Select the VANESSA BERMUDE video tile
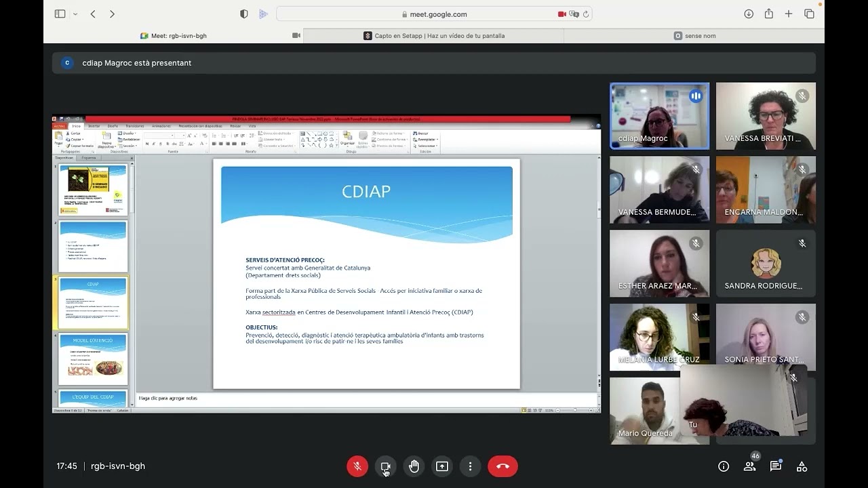The image size is (868, 488). 659,190
